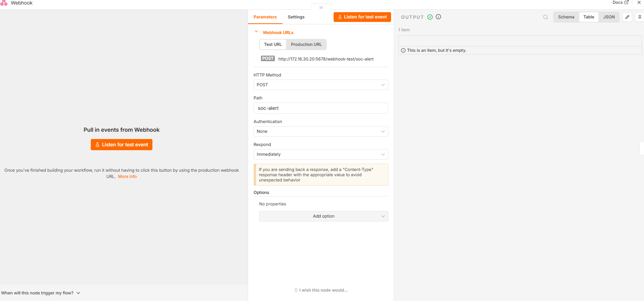The image size is (644, 301).
Task: Click the center Listen for test event button
Action: (121, 145)
